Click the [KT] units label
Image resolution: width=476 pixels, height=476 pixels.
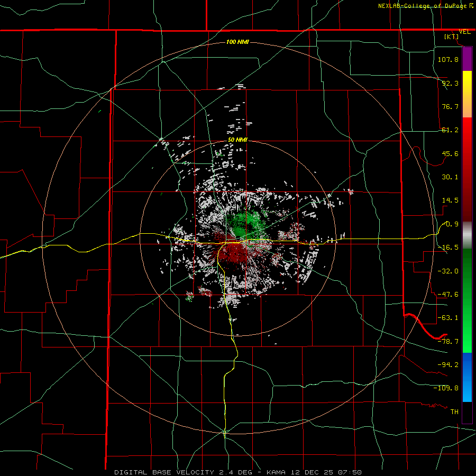(452, 36)
